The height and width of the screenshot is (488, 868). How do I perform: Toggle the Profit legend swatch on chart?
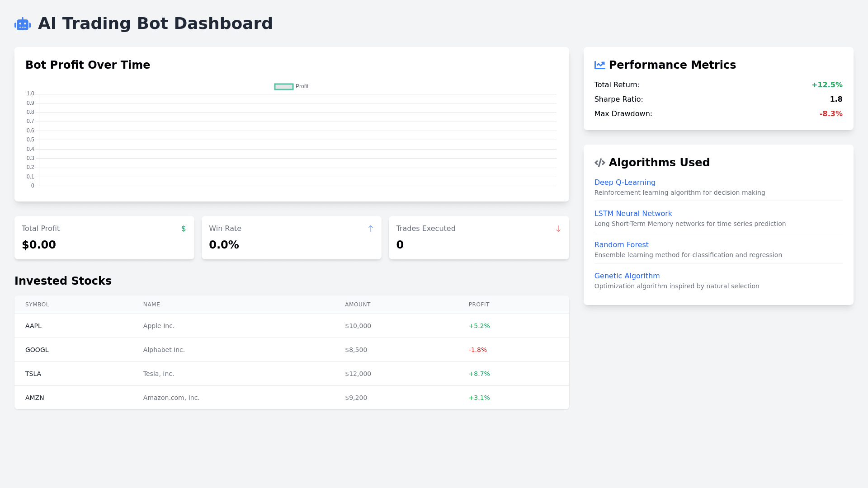pos(283,87)
